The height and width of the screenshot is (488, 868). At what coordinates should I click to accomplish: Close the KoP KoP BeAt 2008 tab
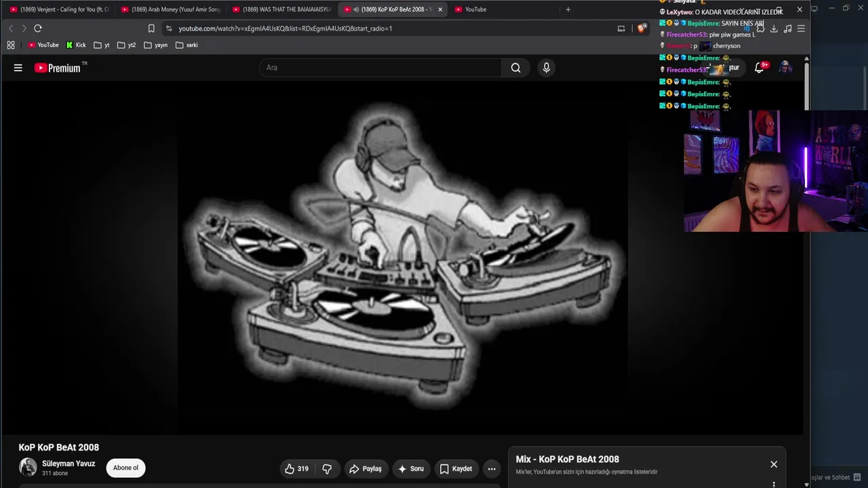[x=440, y=9]
